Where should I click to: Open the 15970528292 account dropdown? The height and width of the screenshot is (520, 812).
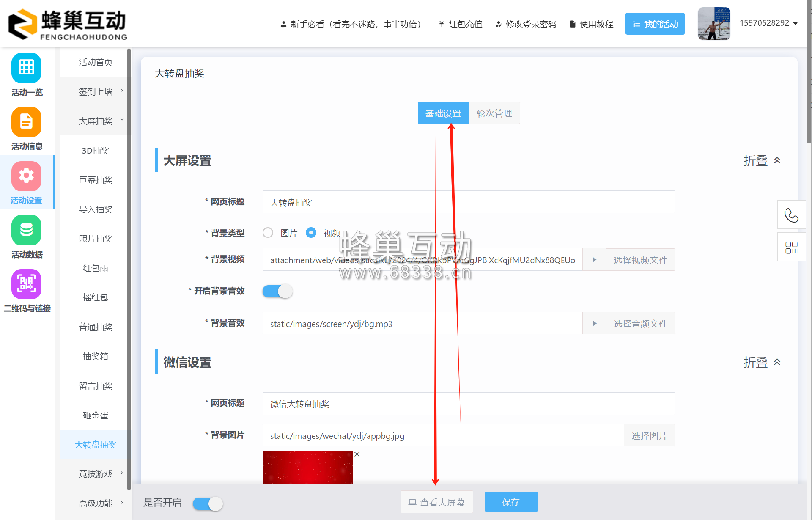point(767,23)
